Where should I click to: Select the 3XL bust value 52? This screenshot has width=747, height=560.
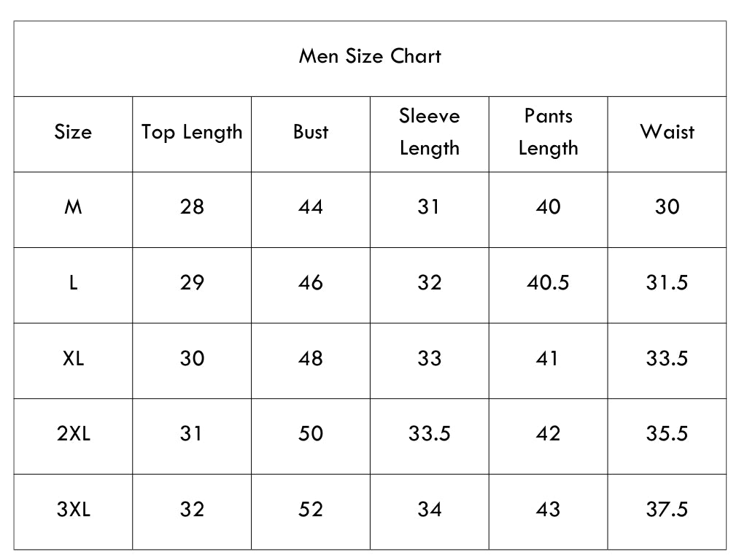coord(311,510)
